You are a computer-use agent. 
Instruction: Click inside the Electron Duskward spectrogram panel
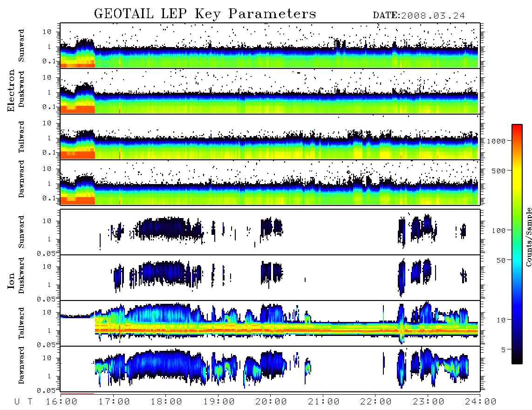[270, 91]
